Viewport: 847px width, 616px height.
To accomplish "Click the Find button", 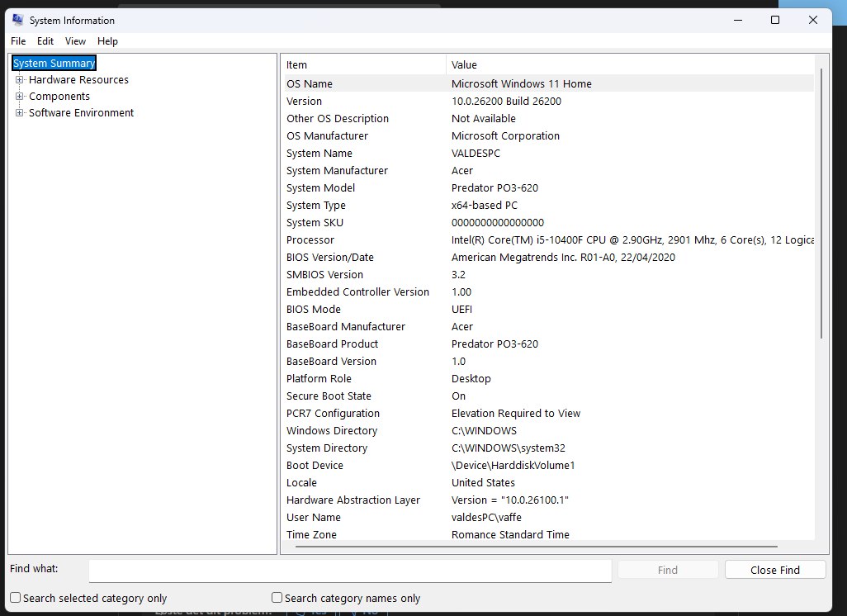I will point(668,570).
